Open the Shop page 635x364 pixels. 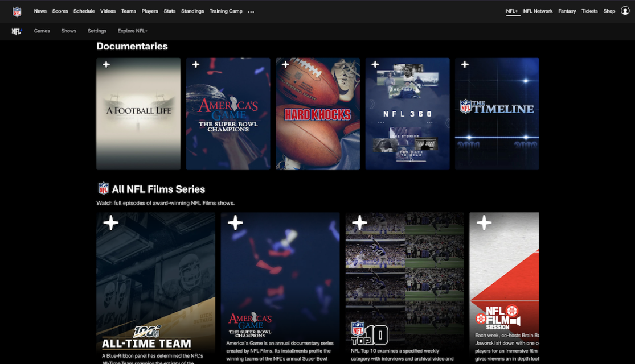[609, 11]
